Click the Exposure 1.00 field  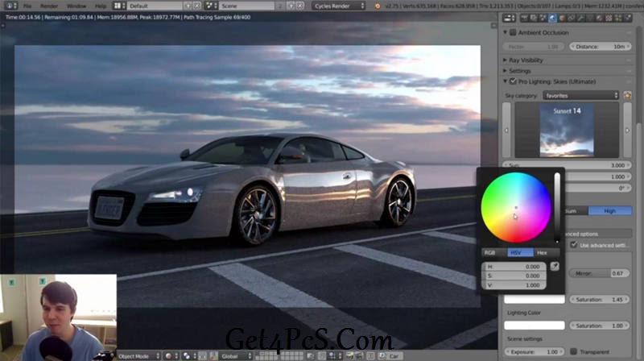point(535,351)
